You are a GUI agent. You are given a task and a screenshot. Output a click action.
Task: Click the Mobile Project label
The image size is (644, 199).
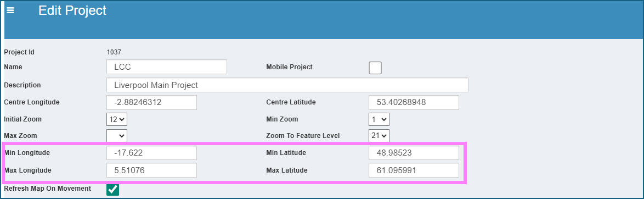click(289, 67)
